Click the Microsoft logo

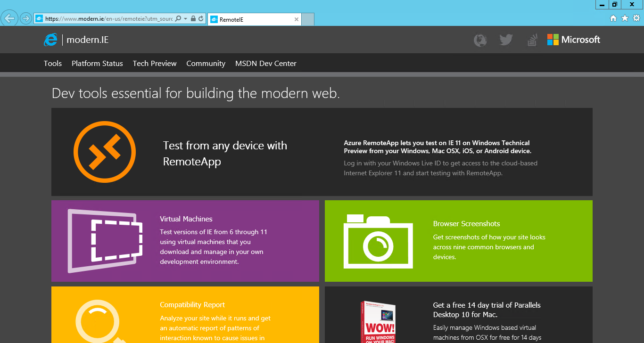click(574, 40)
